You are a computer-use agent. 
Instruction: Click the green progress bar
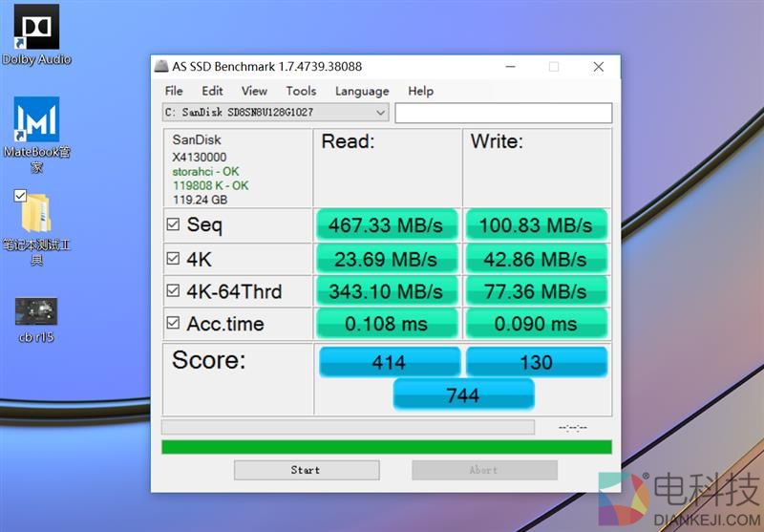[x=387, y=447]
